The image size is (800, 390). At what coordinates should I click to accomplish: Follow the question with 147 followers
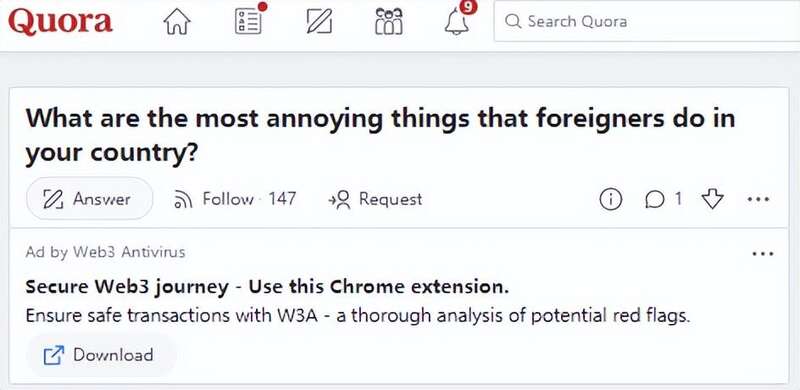click(x=235, y=199)
